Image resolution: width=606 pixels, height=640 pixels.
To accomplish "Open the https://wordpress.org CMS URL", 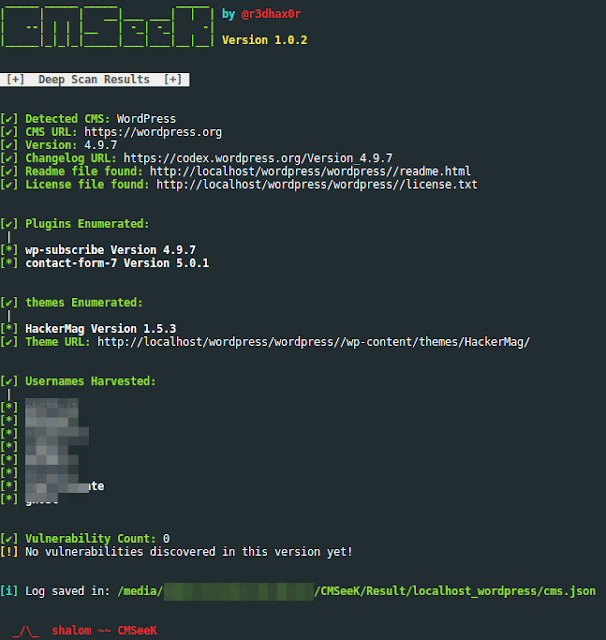I will tap(153, 132).
